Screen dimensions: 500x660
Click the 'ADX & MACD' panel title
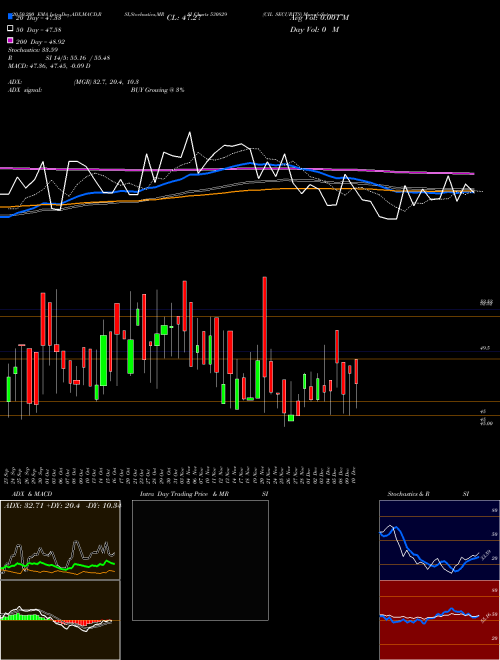coord(32,494)
